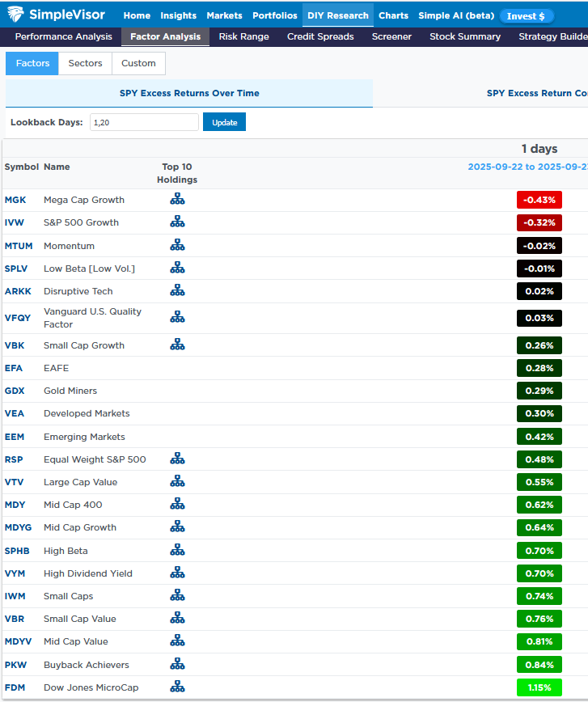Click the SimpleVisor logo
The image size is (588, 702).
coord(58,15)
